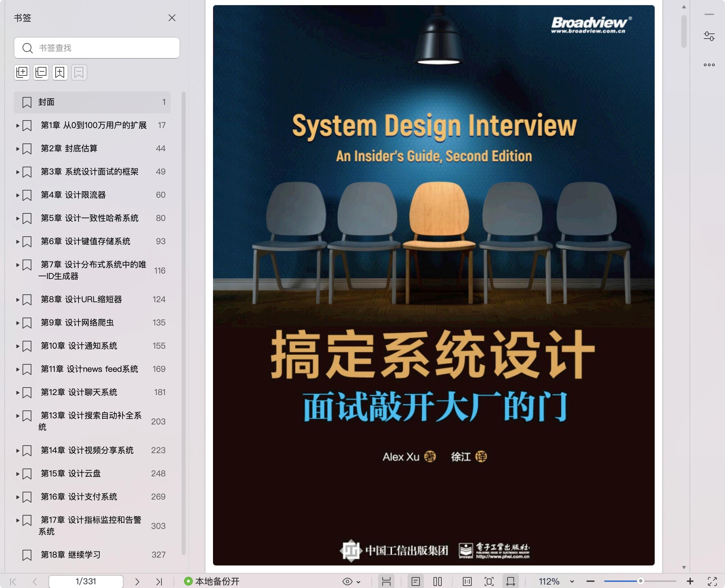Screen dimensions: 725x588
Task: Close the 书签 bookmarks panel
Action: (x=172, y=18)
